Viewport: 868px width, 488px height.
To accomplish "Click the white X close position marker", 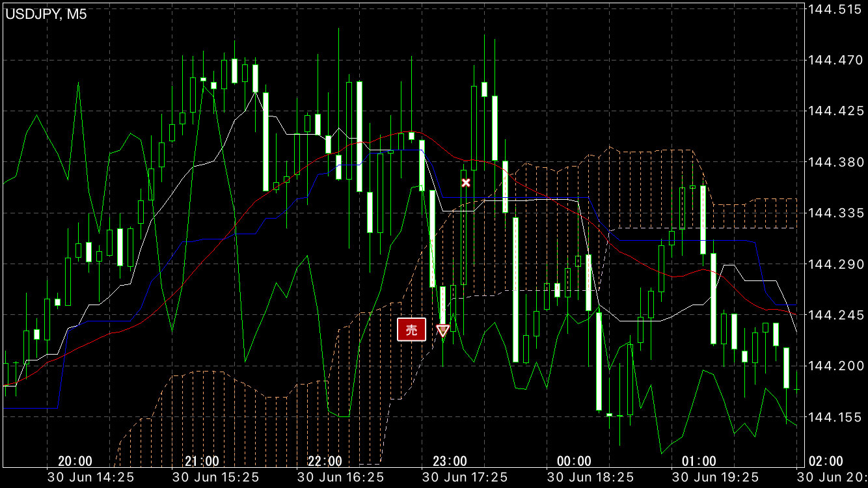I will click(466, 182).
